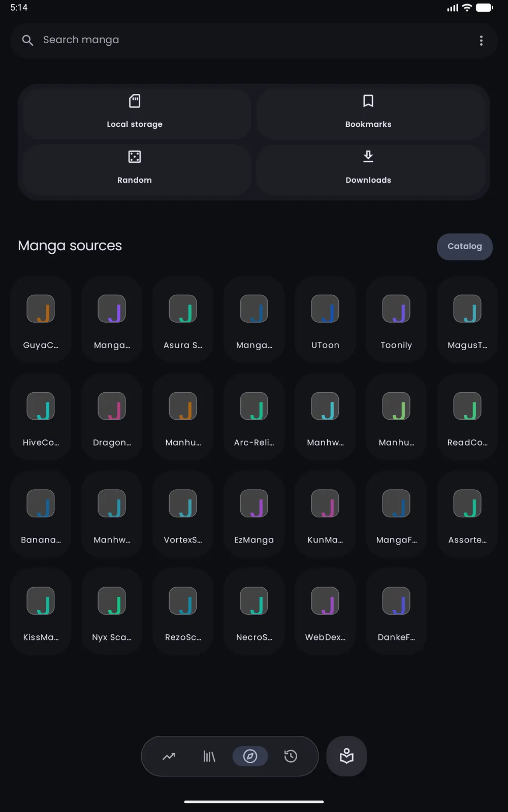Open Manga... source with purple J icon

coord(112,320)
